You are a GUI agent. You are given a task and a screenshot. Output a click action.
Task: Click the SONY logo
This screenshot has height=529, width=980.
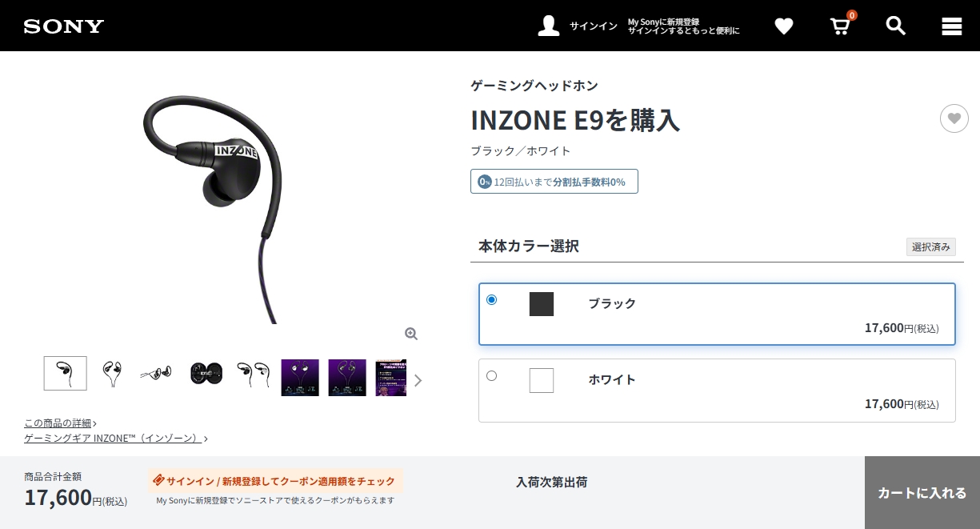point(64,26)
